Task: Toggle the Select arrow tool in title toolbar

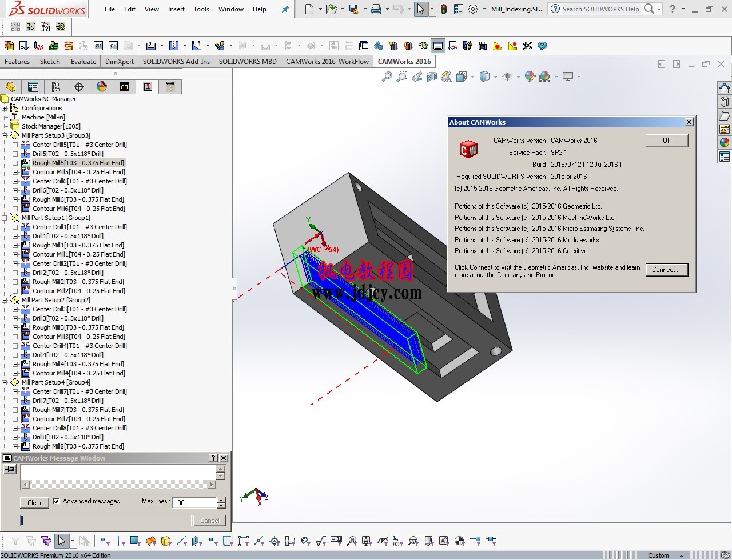Action: (x=421, y=9)
